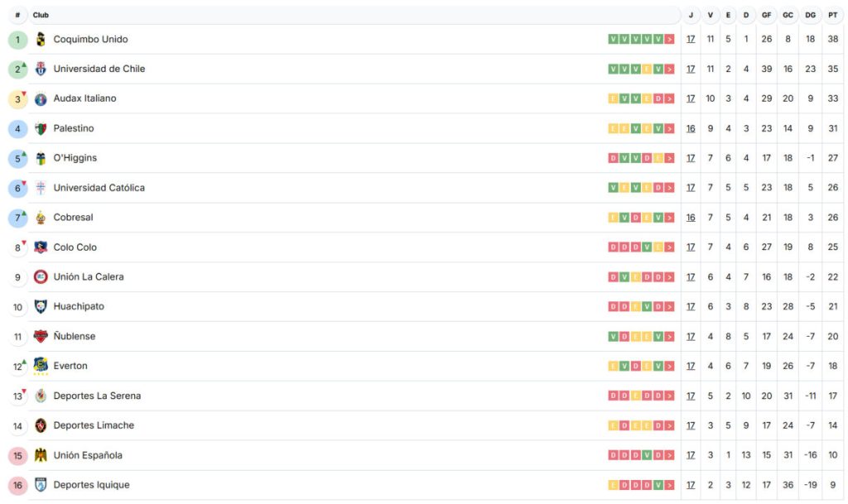848x504 pixels.
Task: Click position badge 1 for Coquimbo Unido
Action: [18, 40]
